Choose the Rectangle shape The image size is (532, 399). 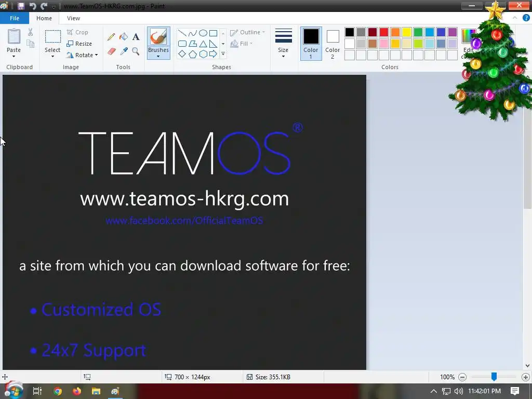tap(213, 33)
